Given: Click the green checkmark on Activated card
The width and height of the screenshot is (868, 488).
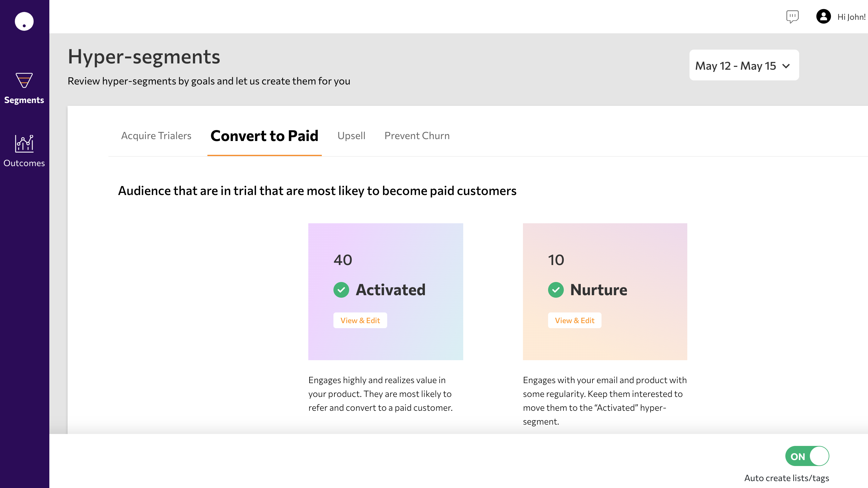Looking at the screenshot, I should pos(341,289).
